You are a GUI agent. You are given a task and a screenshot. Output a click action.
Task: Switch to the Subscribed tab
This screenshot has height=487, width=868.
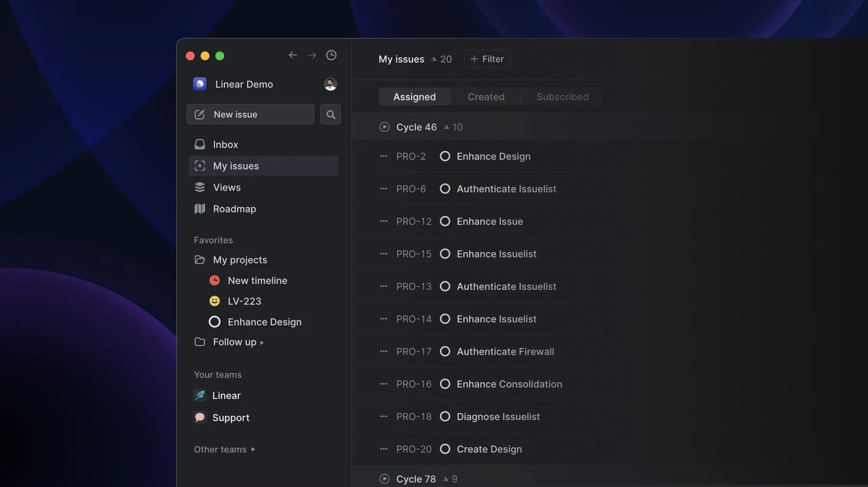pyautogui.click(x=562, y=97)
